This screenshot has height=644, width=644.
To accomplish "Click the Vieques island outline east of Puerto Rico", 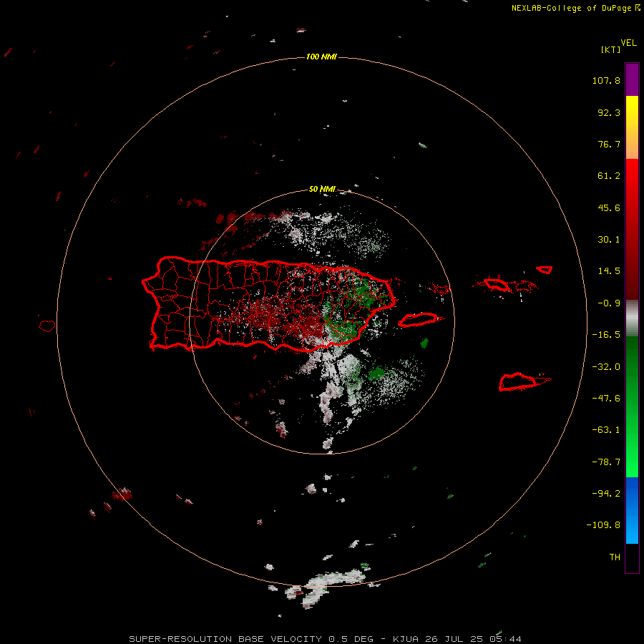I will click(x=418, y=320).
